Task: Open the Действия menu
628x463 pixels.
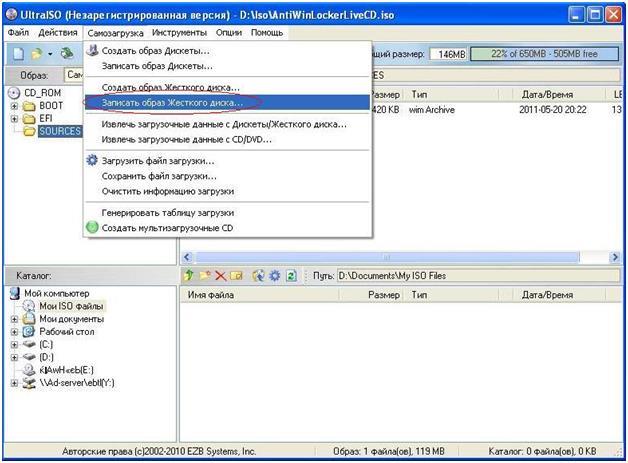Action: (x=58, y=32)
